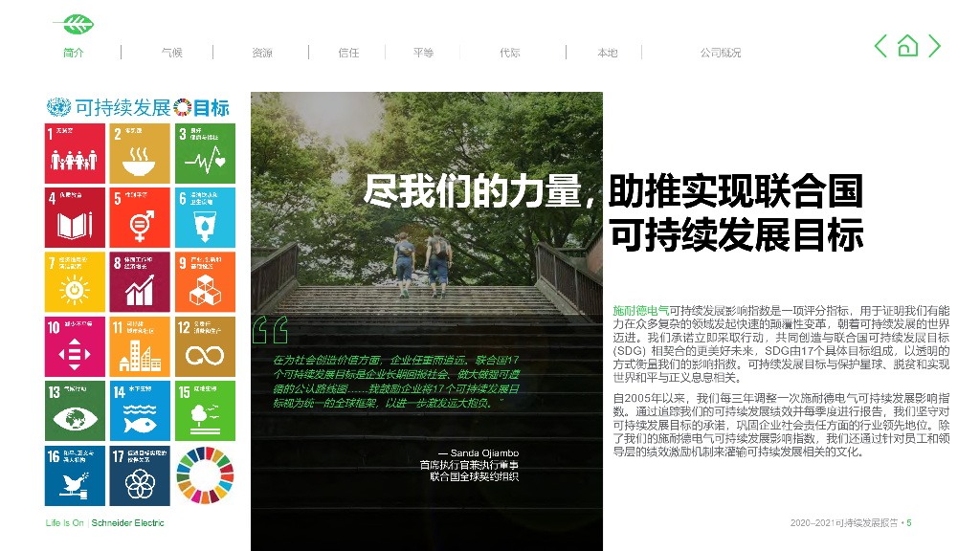Open the 信任 navigation tab
980x551 pixels.
click(x=348, y=53)
